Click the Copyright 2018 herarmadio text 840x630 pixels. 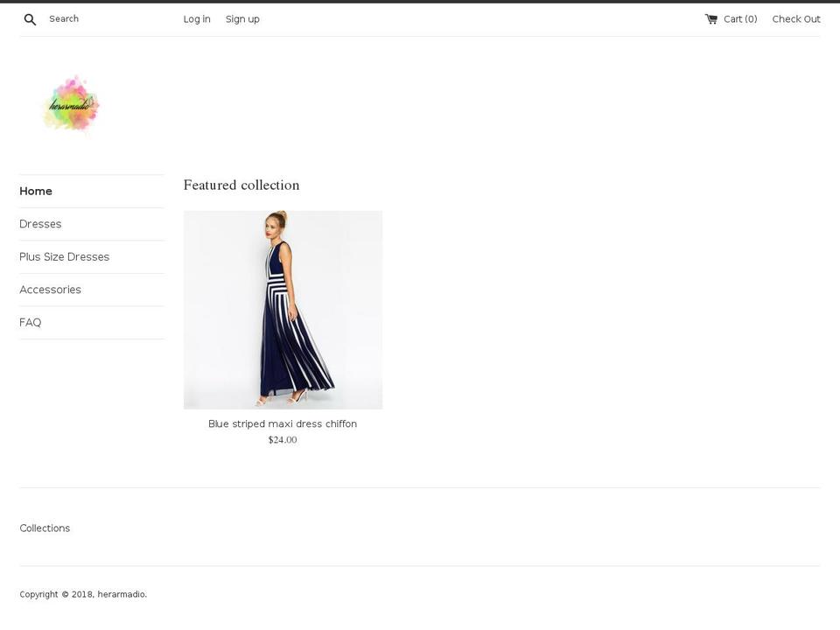pyautogui.click(x=83, y=594)
